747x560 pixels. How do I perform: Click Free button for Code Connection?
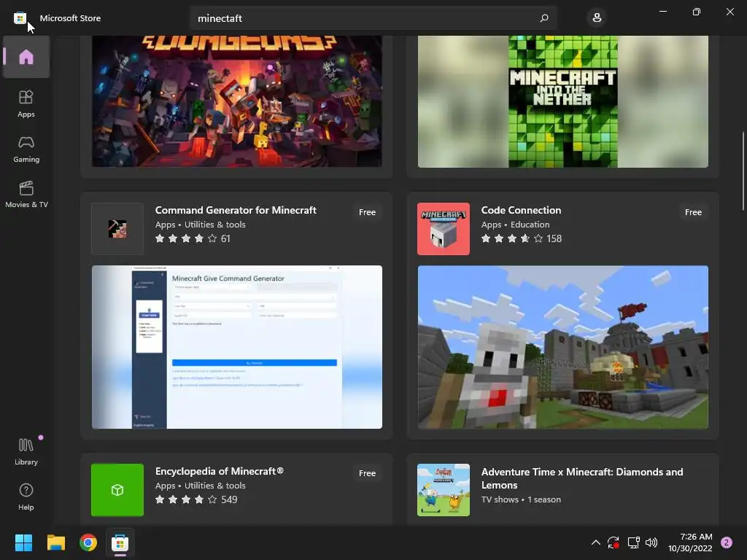[x=693, y=212]
